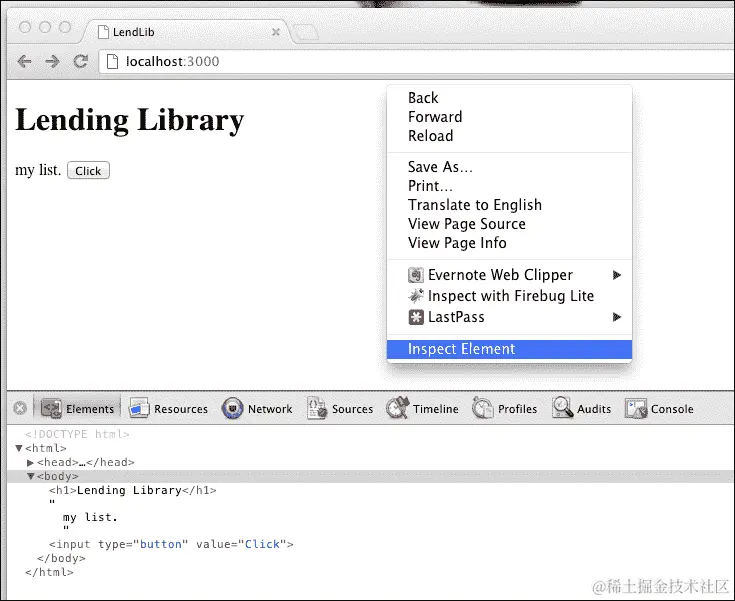Click the LastPass asterisk icon
Screen dimensions: 735x601
416,317
